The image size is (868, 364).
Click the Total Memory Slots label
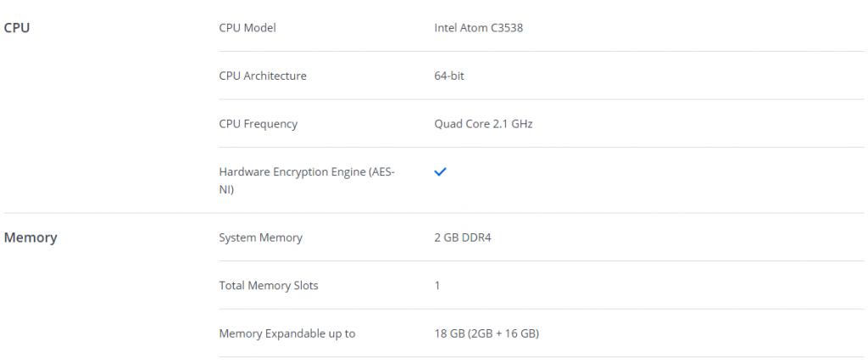[269, 286]
